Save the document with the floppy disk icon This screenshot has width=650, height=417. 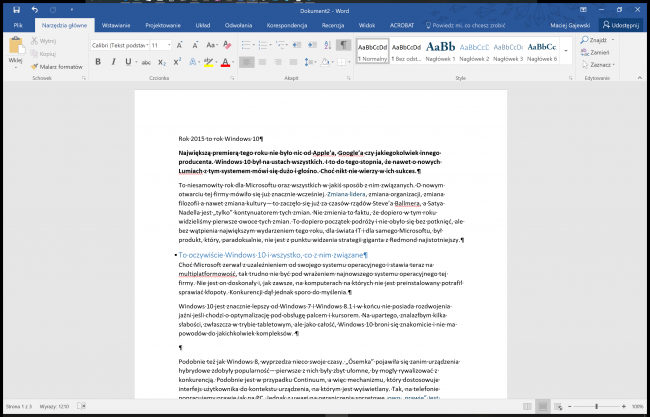click(x=17, y=10)
